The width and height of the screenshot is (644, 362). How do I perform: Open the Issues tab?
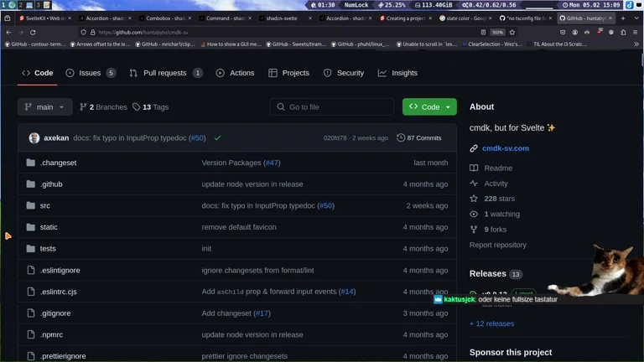pyautogui.click(x=91, y=73)
